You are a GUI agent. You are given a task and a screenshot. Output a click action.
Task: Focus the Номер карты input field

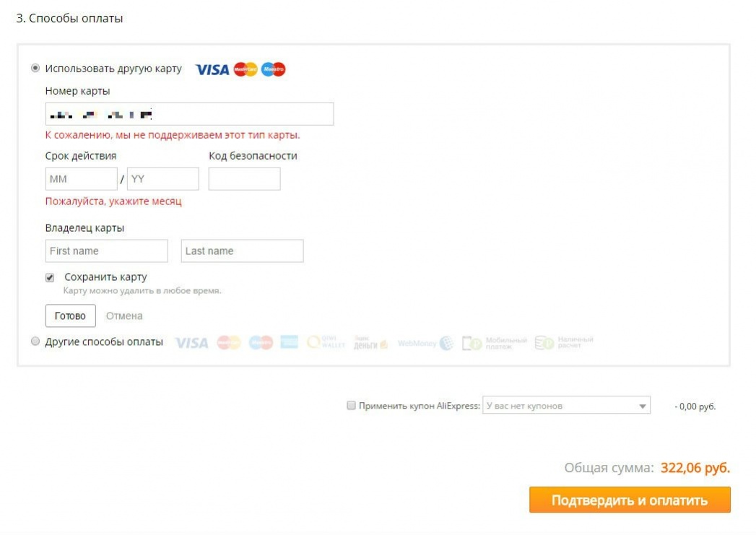click(189, 114)
